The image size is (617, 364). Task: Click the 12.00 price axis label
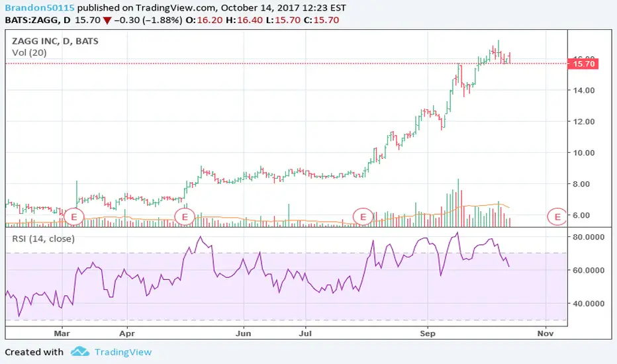click(x=583, y=122)
